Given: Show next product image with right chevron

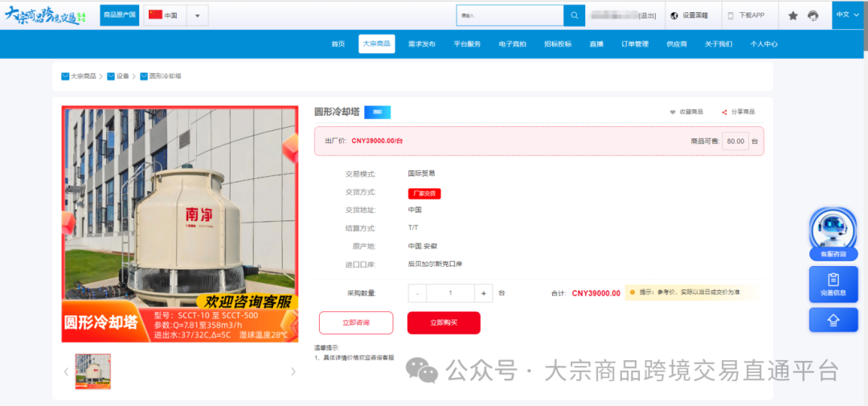Looking at the screenshot, I should (293, 371).
